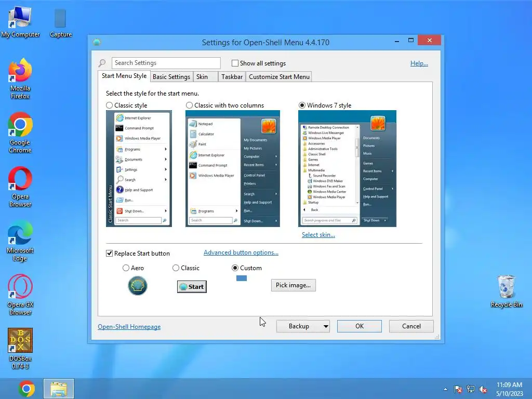This screenshot has height=399, width=532.
Task: Open File Explorer in the taskbar
Action: click(x=59, y=389)
